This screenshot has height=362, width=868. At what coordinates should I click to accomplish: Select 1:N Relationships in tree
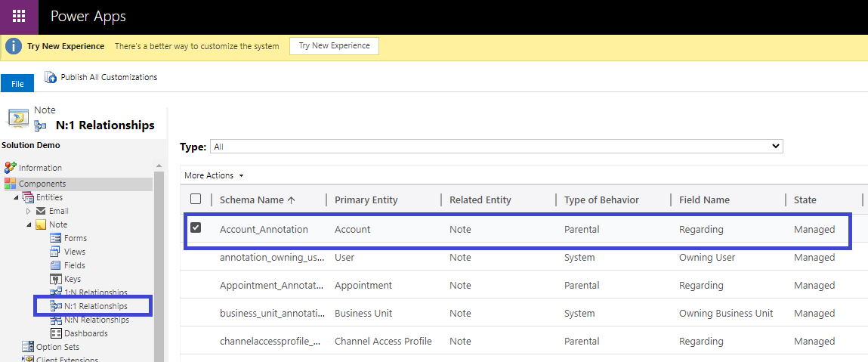[x=96, y=292]
